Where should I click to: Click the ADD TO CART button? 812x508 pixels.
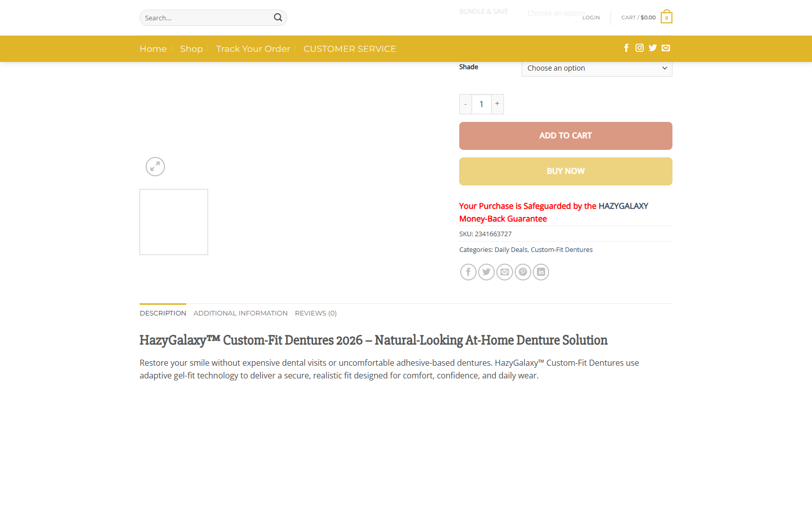click(566, 136)
